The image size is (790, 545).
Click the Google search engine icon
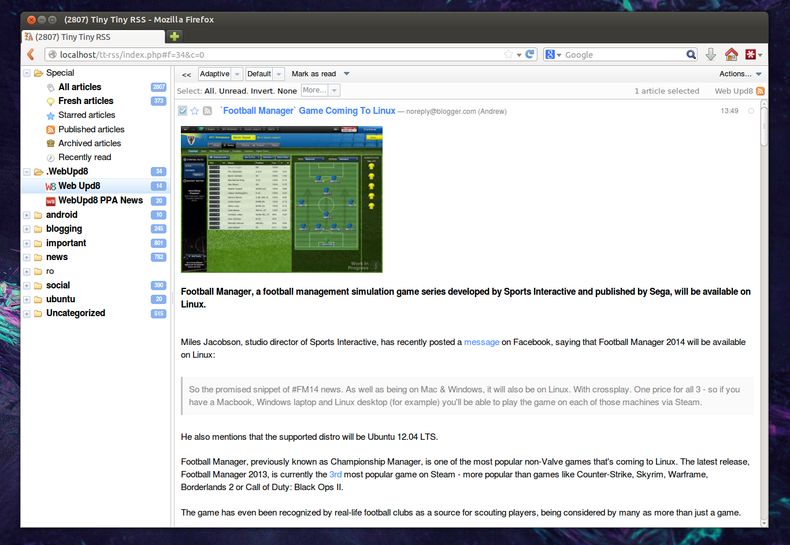(550, 54)
